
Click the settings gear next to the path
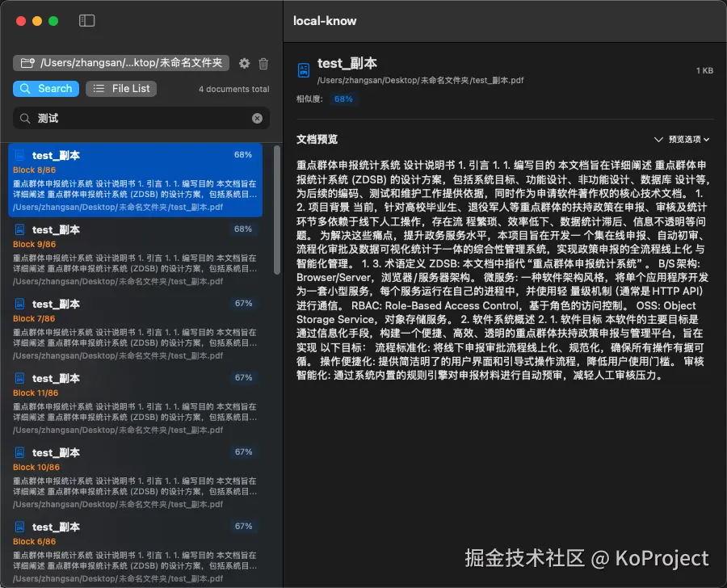coord(244,63)
